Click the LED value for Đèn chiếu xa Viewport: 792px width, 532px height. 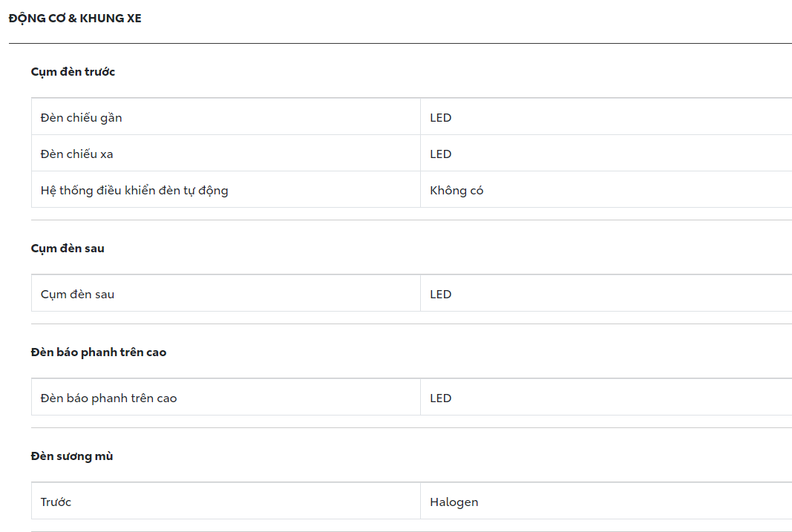coord(441,154)
